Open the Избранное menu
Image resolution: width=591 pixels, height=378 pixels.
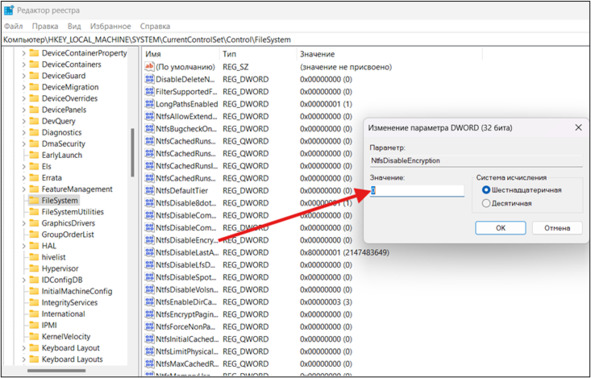coord(110,26)
